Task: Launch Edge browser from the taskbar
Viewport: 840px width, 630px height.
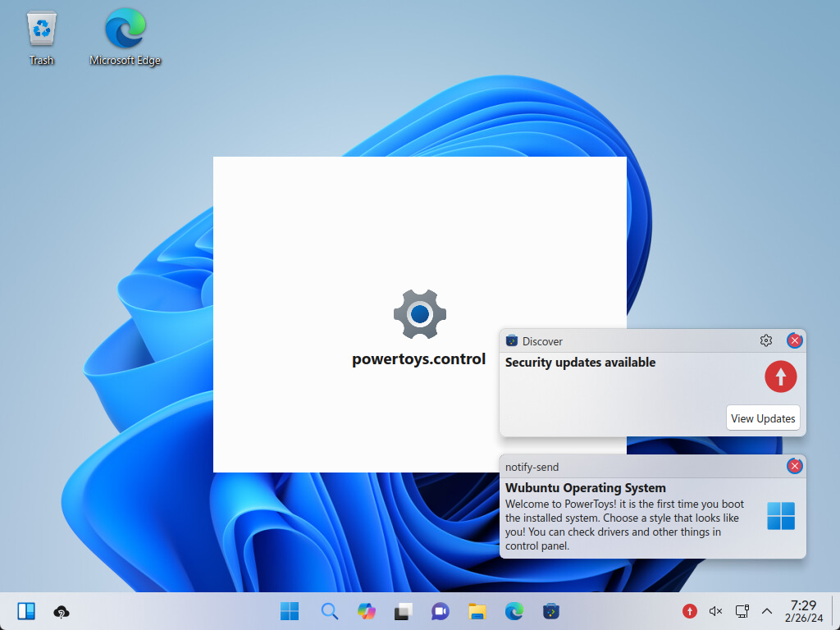Action: [x=514, y=611]
